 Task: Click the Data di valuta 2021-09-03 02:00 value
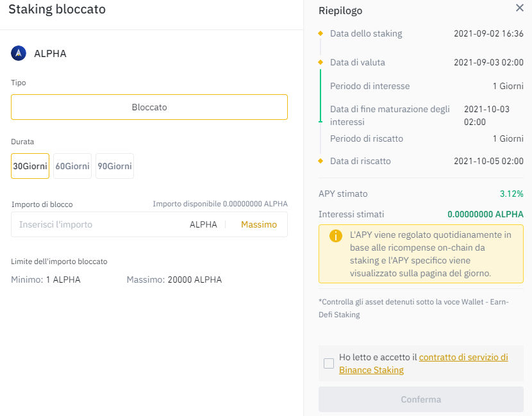pos(488,62)
